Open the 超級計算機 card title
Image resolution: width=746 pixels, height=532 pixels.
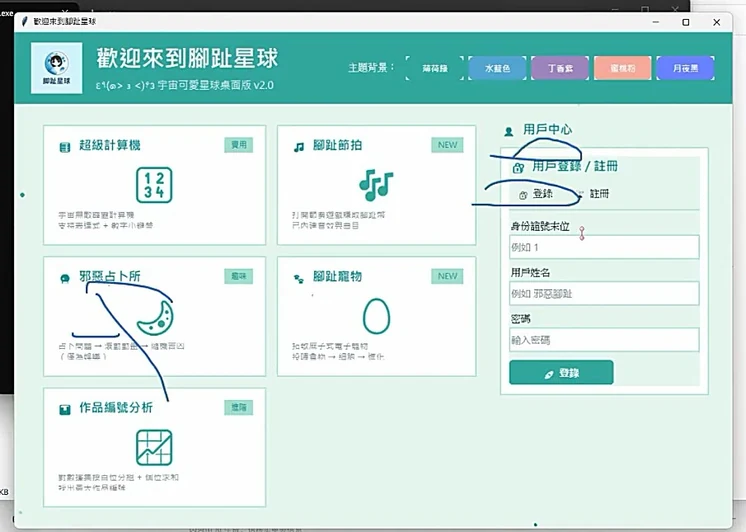(110, 145)
